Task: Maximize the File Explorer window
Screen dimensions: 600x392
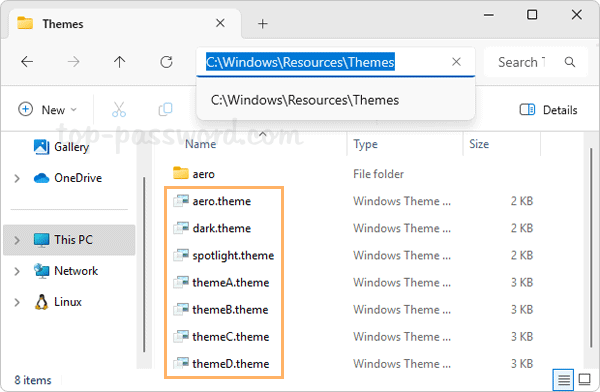Action: pos(532,15)
